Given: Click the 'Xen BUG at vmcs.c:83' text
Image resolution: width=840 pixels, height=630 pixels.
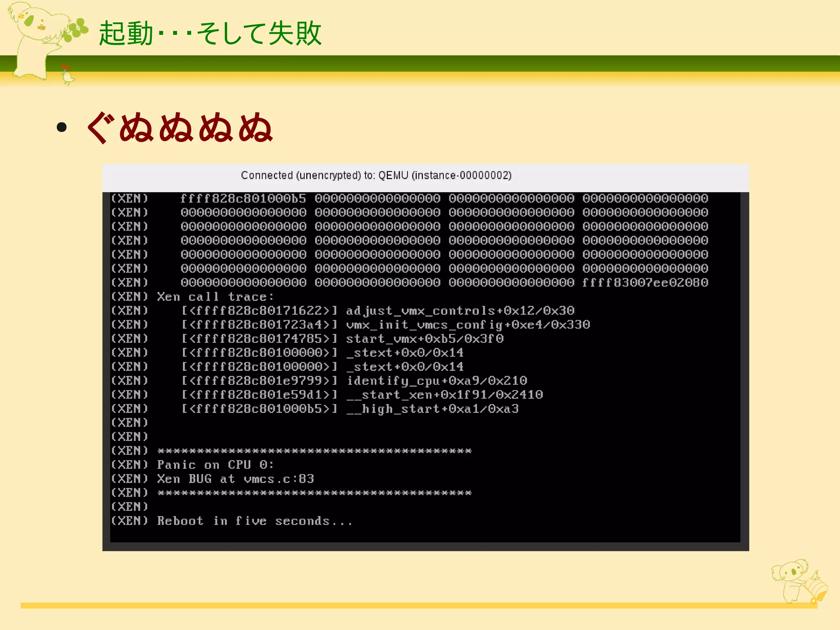Looking at the screenshot, I should [235, 479].
